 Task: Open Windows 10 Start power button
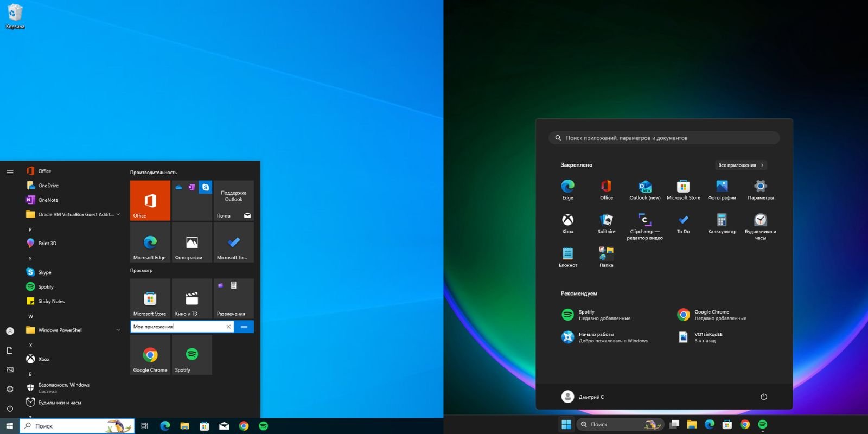(x=10, y=409)
